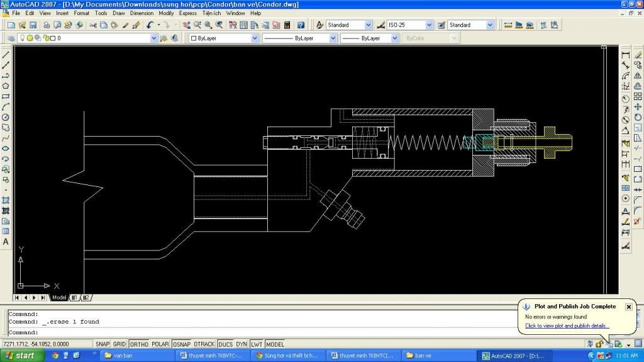Click the Zoom Previous icon
This screenshot has width=644, height=362.
tap(219, 25)
